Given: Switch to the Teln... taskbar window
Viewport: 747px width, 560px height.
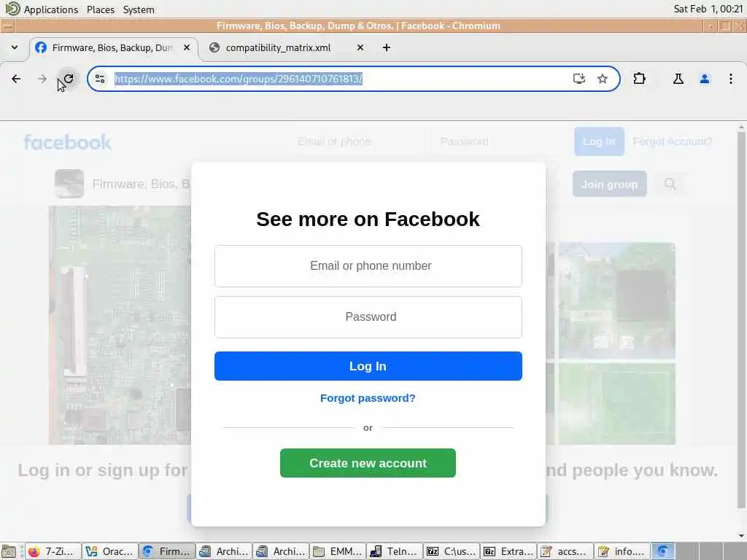Looking at the screenshot, I should 395,551.
